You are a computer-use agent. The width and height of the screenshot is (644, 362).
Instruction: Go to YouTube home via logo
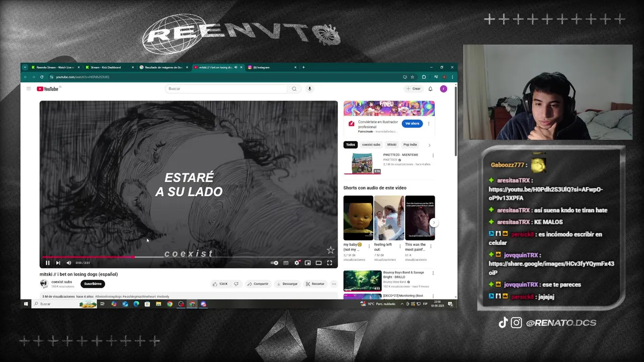[x=48, y=89]
